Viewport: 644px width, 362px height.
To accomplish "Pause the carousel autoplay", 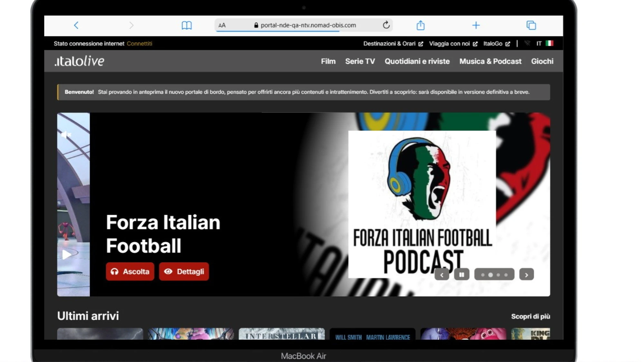I will coord(461,274).
